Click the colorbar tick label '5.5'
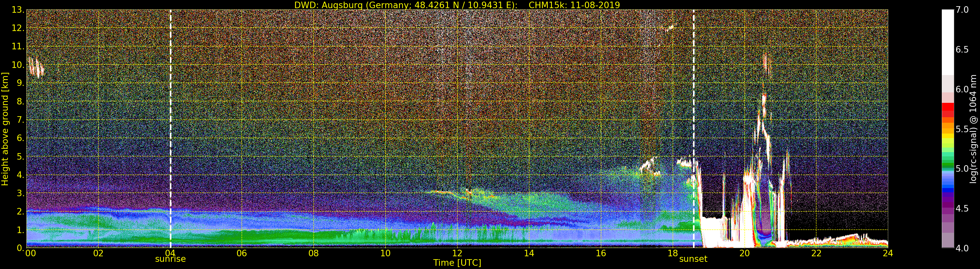The height and width of the screenshot is (269, 980). (962, 129)
